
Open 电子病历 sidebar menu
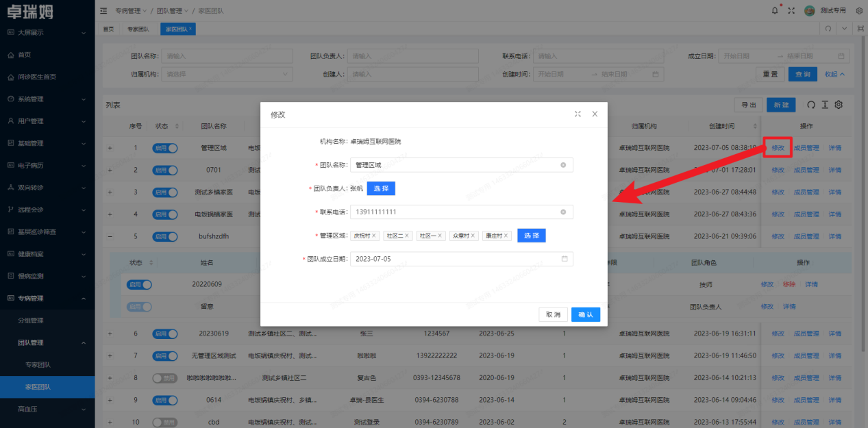47,166
